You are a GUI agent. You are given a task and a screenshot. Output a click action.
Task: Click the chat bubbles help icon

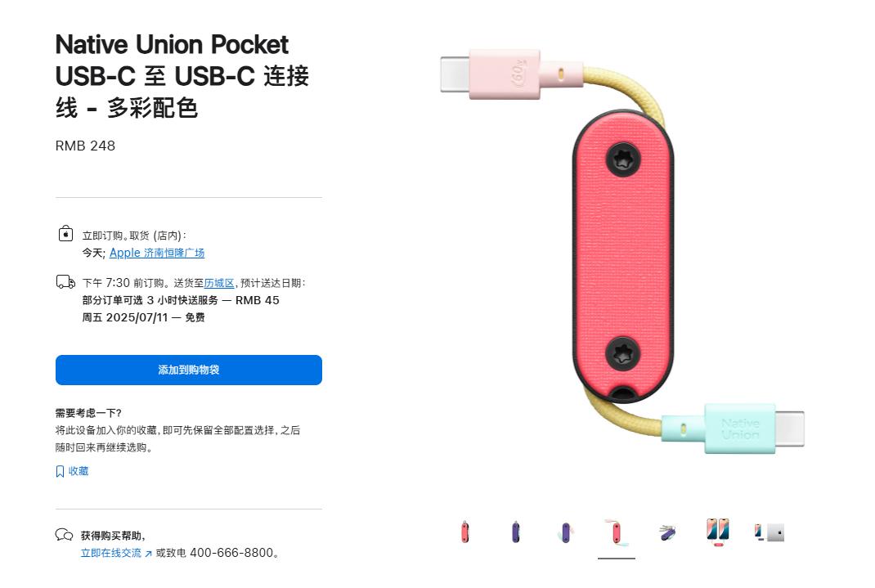tap(64, 535)
